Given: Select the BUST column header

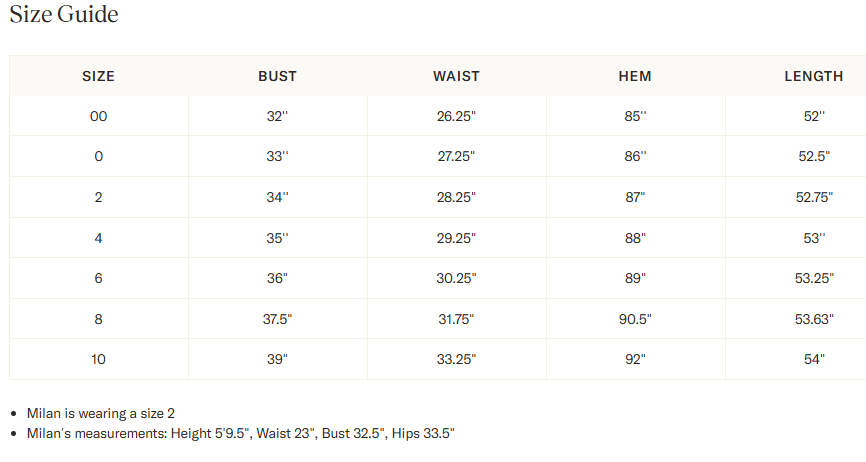Looking at the screenshot, I should 277,76.
